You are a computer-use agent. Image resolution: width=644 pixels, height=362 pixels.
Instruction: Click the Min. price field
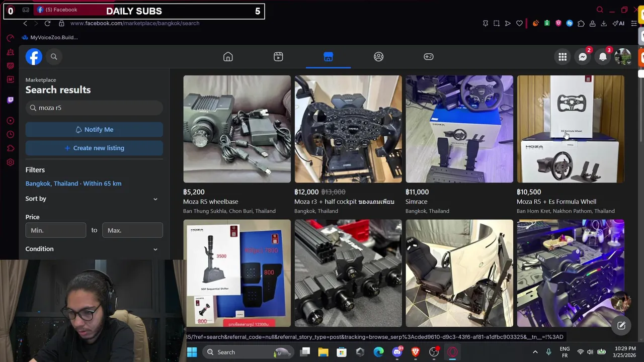[x=56, y=230]
